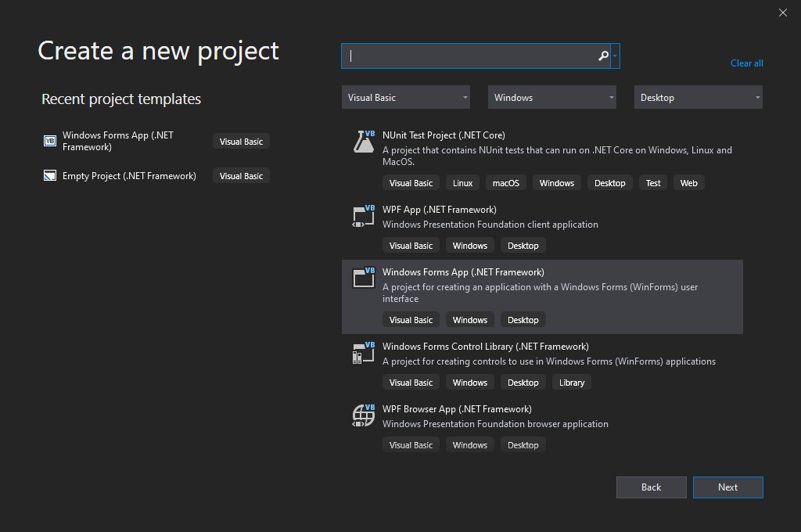Click the recent Empty Project template icon
Viewport: 801px width, 532px height.
click(x=49, y=175)
